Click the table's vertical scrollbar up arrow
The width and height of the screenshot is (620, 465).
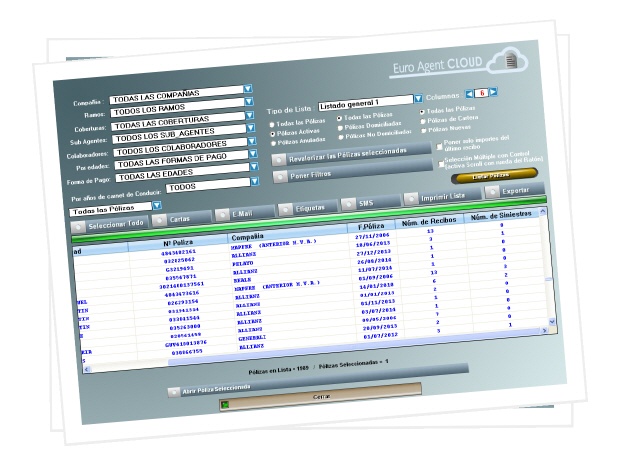(x=543, y=212)
